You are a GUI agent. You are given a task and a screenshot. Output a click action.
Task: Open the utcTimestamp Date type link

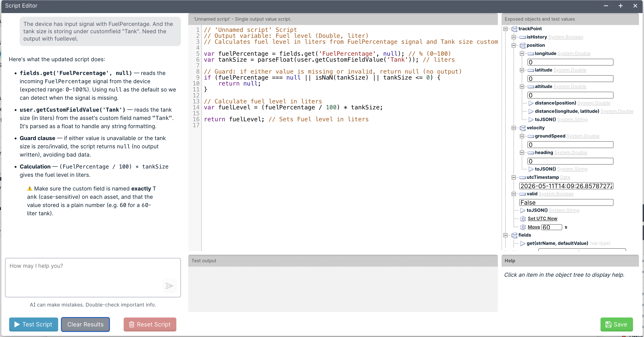click(565, 177)
